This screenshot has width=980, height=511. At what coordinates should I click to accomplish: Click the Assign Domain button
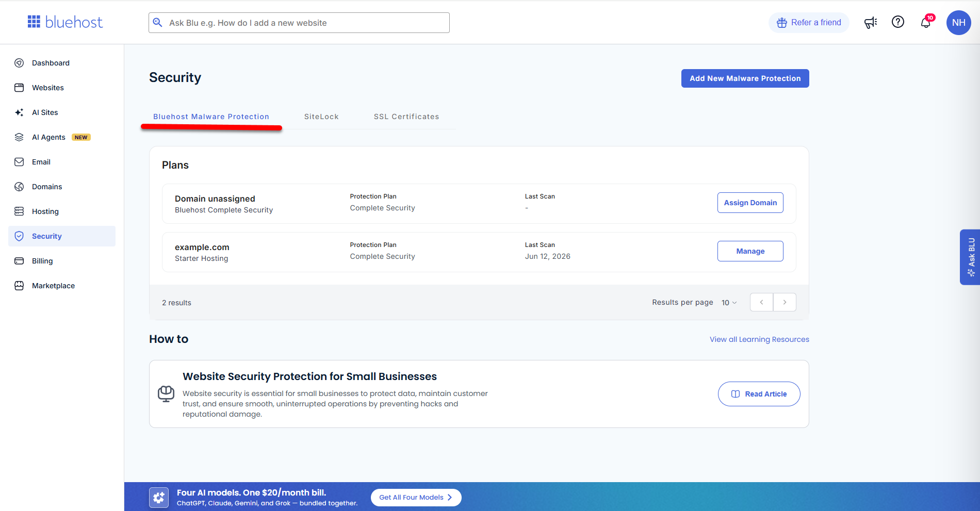750,203
